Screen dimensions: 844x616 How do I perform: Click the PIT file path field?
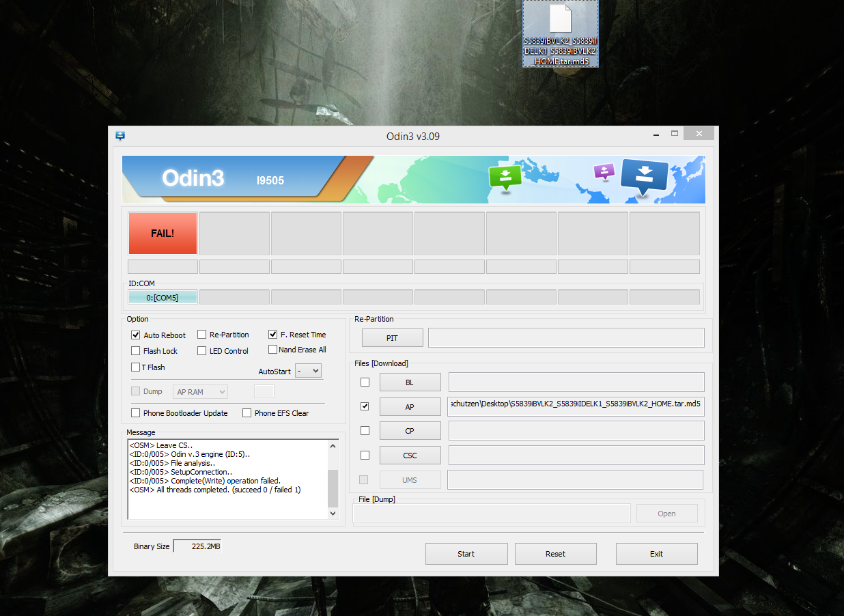click(x=566, y=337)
